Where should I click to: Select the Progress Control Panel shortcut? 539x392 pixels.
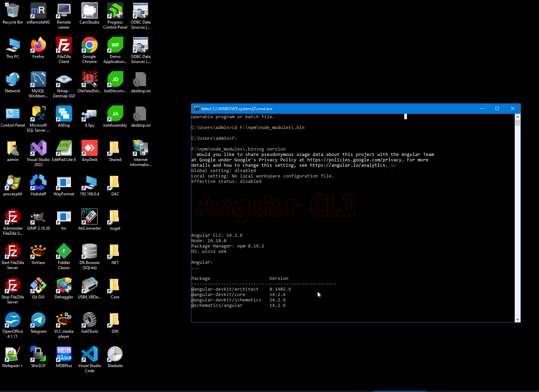(x=115, y=16)
